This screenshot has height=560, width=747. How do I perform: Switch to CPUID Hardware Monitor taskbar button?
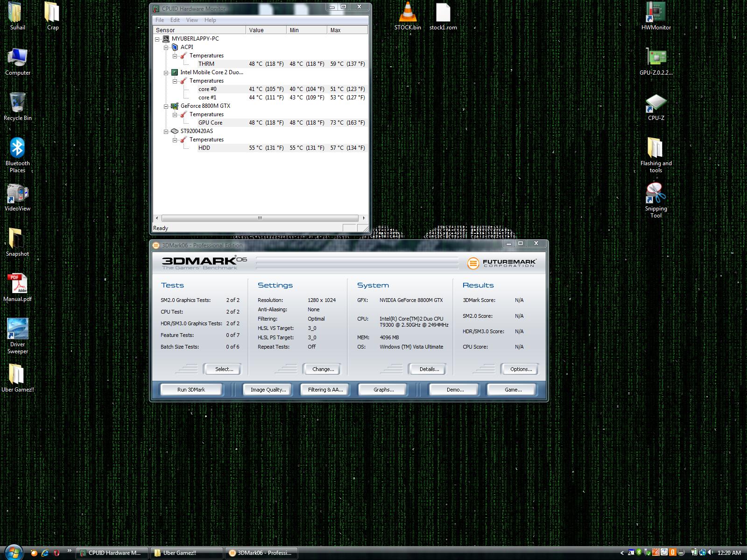[x=112, y=553]
